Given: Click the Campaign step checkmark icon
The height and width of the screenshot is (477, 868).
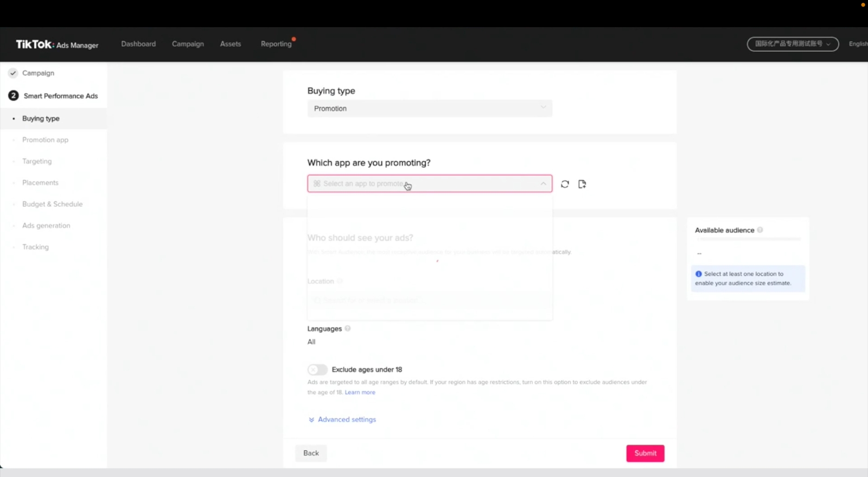Looking at the screenshot, I should tap(13, 73).
